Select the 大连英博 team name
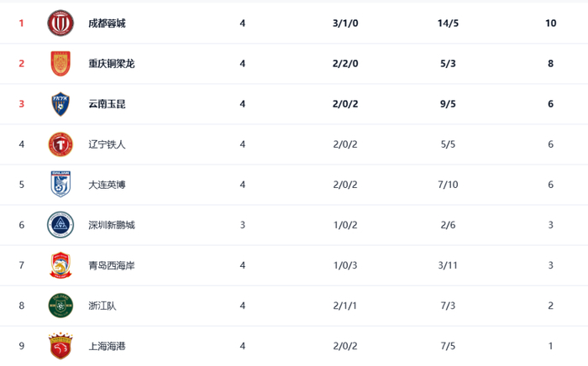This screenshot has height=366, width=588. click(x=107, y=185)
